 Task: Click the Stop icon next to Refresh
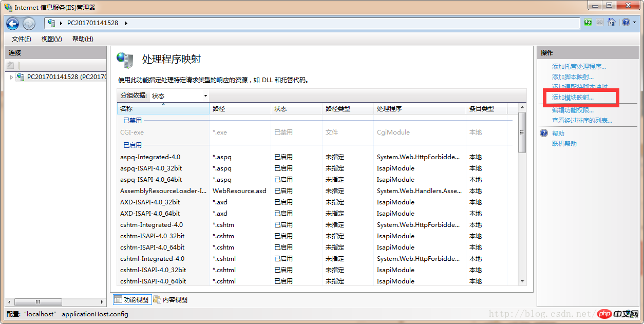(x=599, y=23)
